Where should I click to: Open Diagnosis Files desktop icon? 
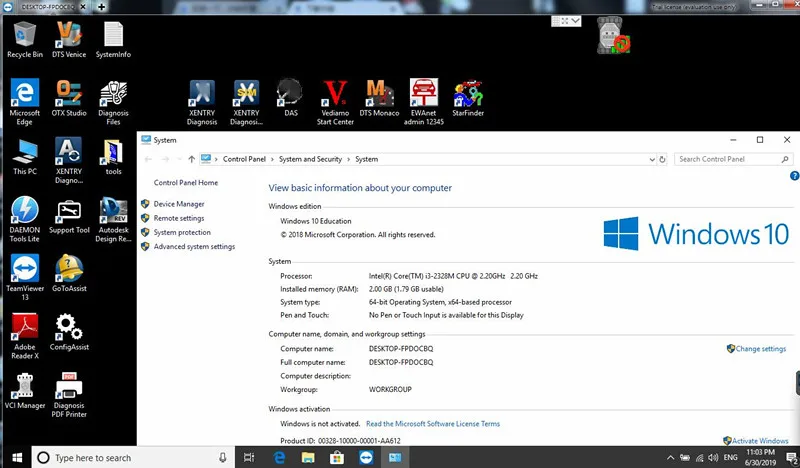pyautogui.click(x=113, y=102)
